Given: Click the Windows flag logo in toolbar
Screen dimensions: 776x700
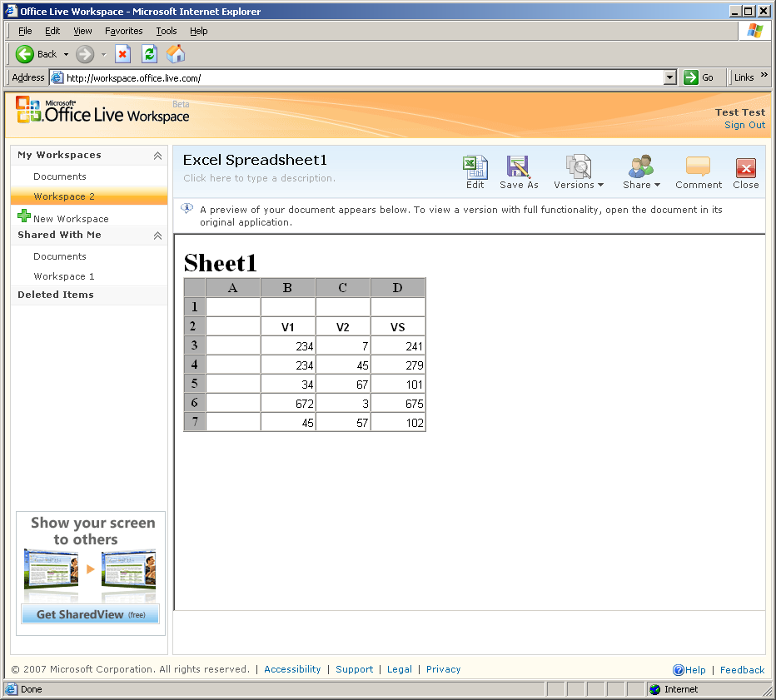Looking at the screenshot, I should [x=754, y=31].
